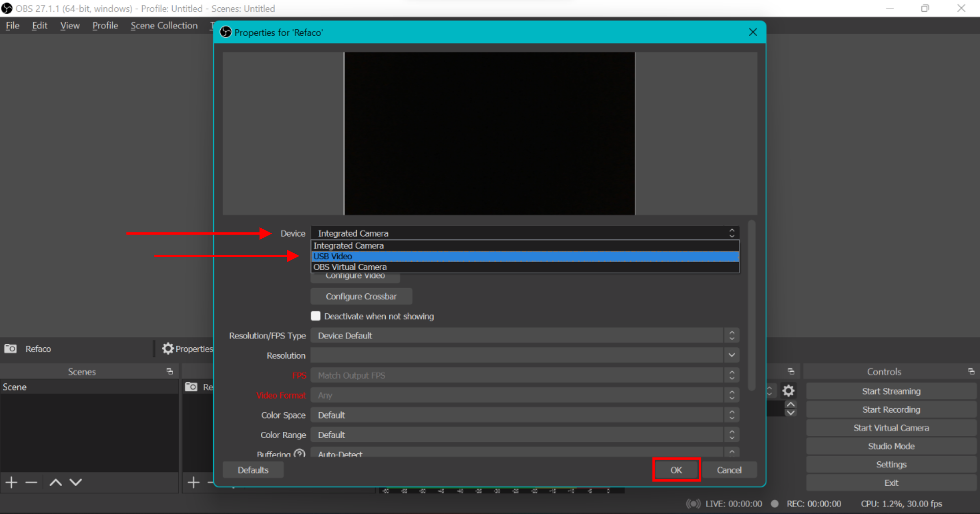980x514 pixels.
Task: Open the Color Range dropdown
Action: pos(525,435)
